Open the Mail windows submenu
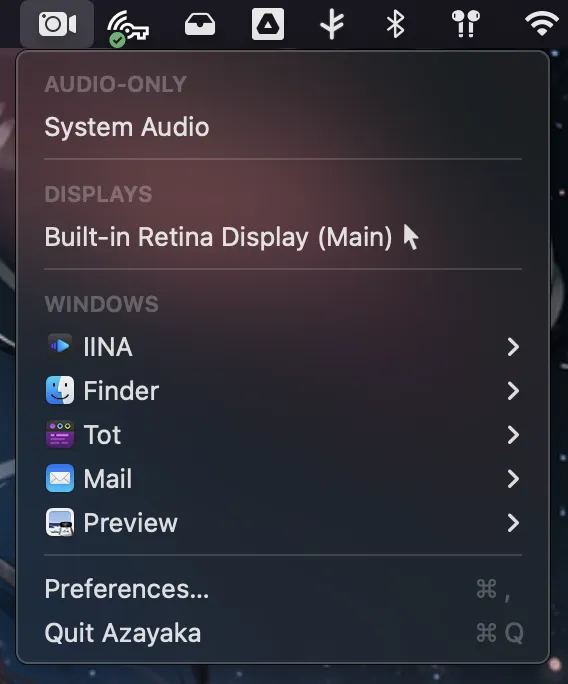 (x=283, y=479)
